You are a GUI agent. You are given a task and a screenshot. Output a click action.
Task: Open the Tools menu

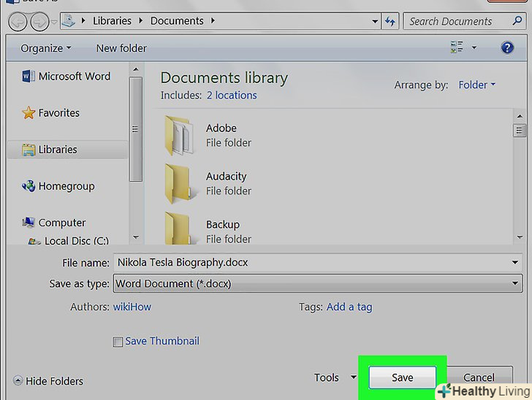[x=334, y=377]
